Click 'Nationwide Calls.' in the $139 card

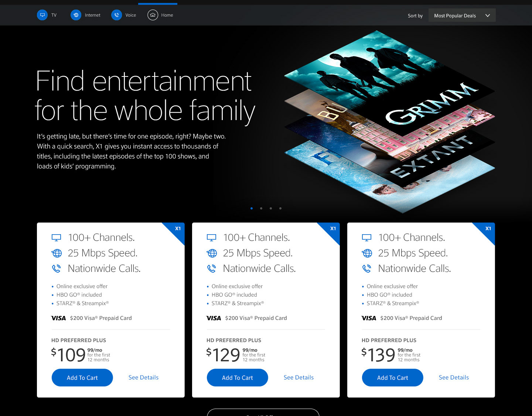[415, 269]
